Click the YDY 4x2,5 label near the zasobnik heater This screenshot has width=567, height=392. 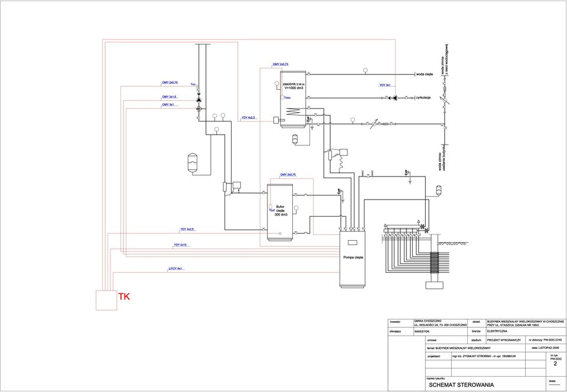[x=249, y=117]
